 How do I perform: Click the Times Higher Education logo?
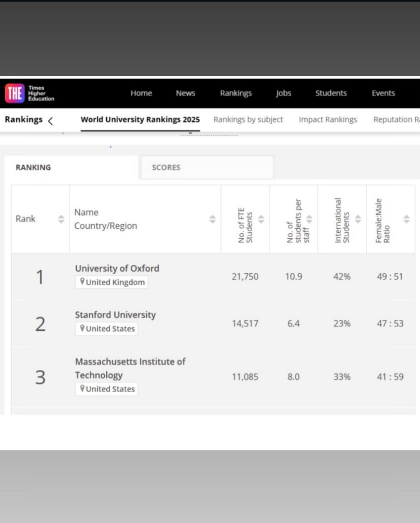pyautogui.click(x=29, y=93)
